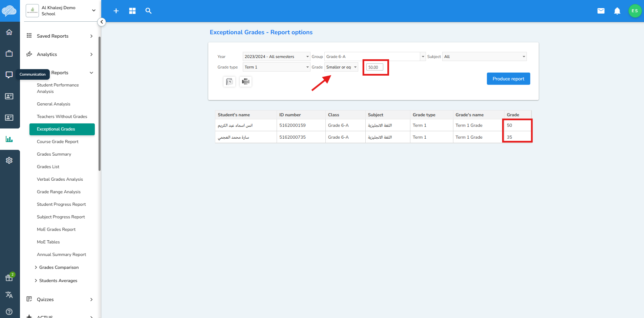Click Grade column header
Viewport: 644px width, 318px height.
[x=518, y=115]
